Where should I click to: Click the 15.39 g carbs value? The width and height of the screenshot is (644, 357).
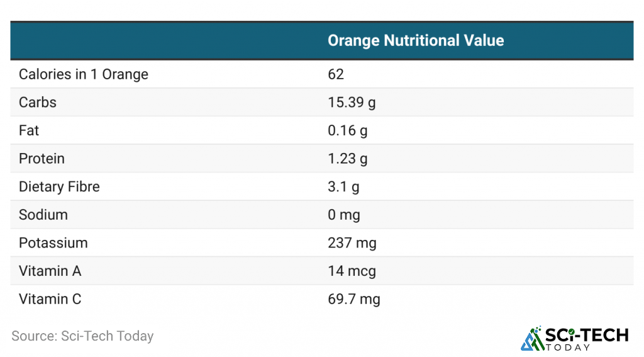pyautogui.click(x=352, y=103)
